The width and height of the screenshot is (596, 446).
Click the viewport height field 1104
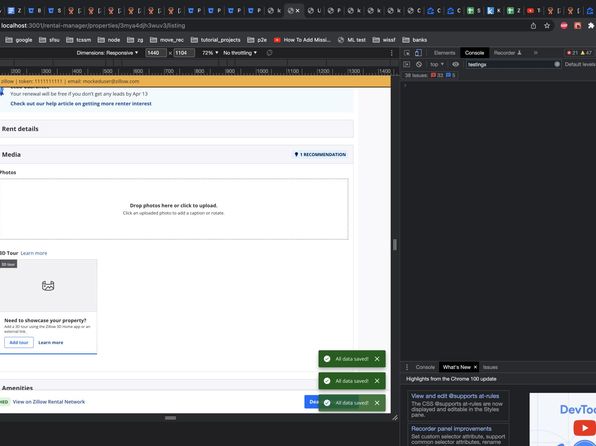click(x=184, y=53)
